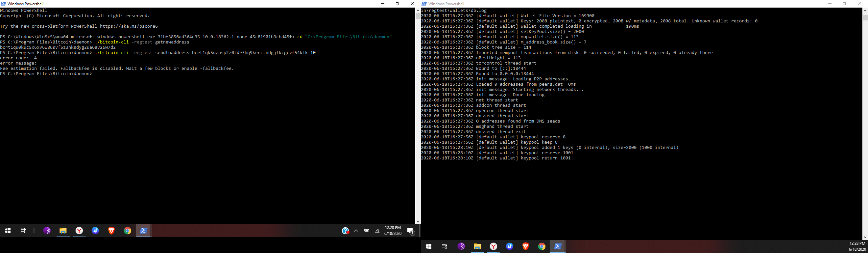Click scroll-down arrow in db.log window scrollbar

[865, 237]
